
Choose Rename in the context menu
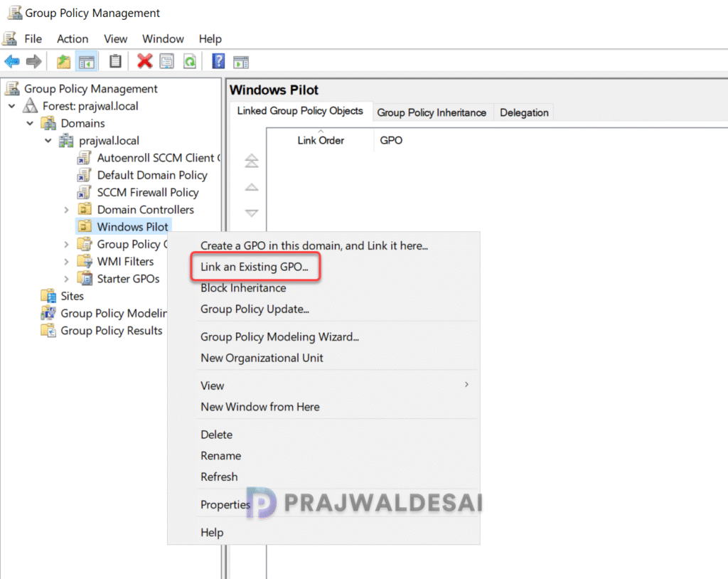[220, 455]
